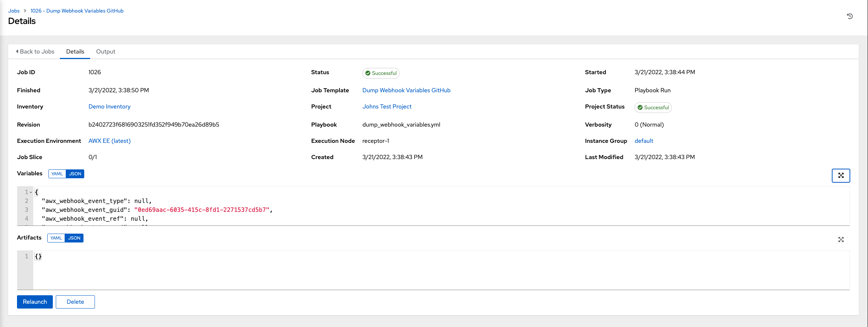This screenshot has height=327, width=868.
Task: Open the Johns Test Project link
Action: click(387, 107)
